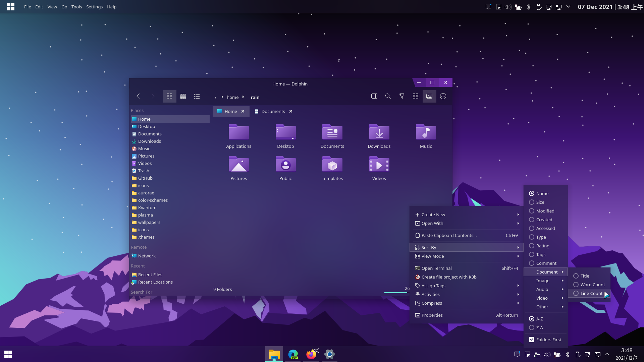Switch to details list view icon

[197, 97]
